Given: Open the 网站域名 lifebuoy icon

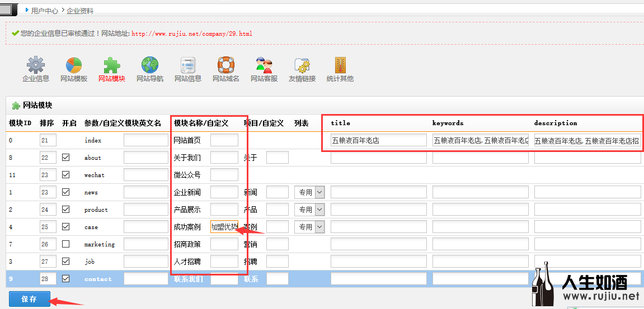Looking at the screenshot, I should tap(226, 65).
